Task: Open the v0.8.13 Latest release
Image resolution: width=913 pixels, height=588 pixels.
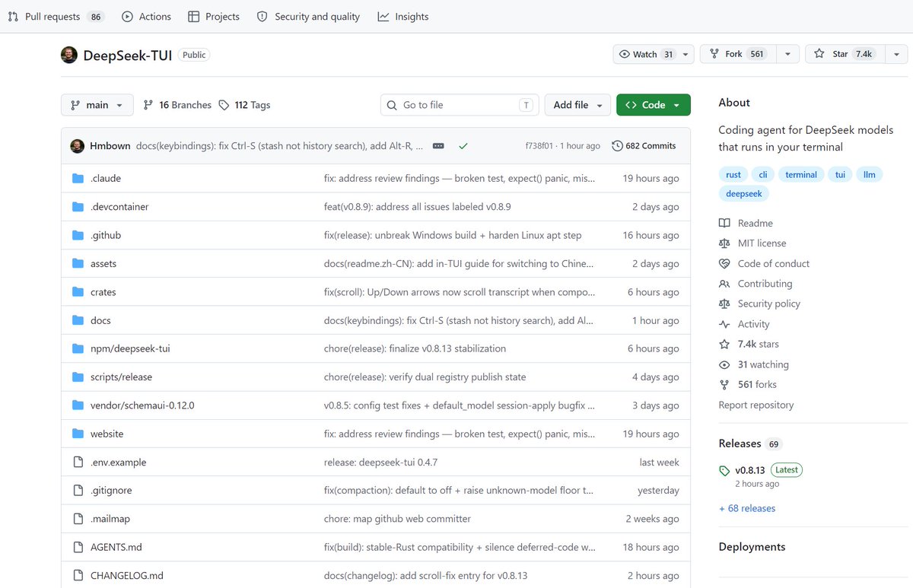Action: pos(761,470)
